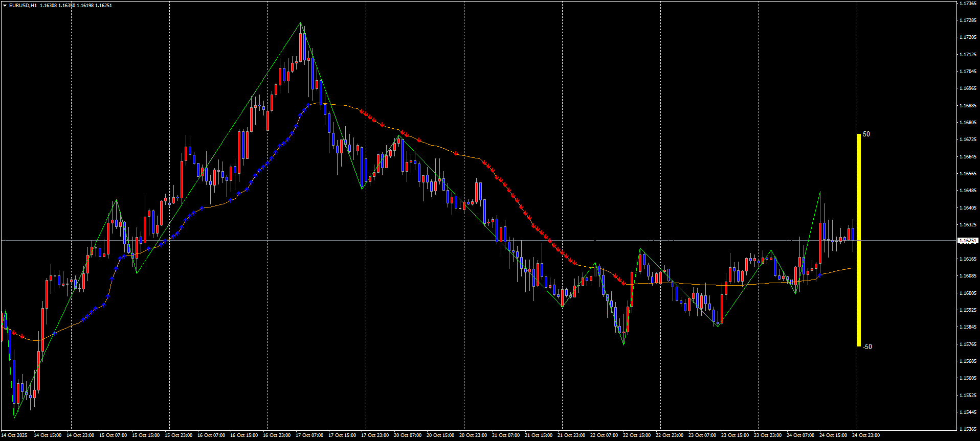The image size is (980, 441).
Task: Click the 1.15365 price scale label
Action: [967, 429]
